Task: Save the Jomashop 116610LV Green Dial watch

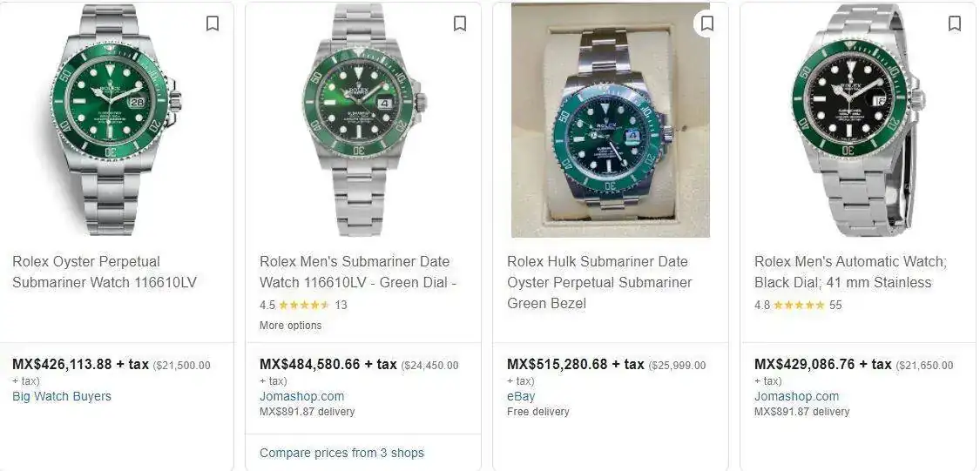Action: pos(460,24)
